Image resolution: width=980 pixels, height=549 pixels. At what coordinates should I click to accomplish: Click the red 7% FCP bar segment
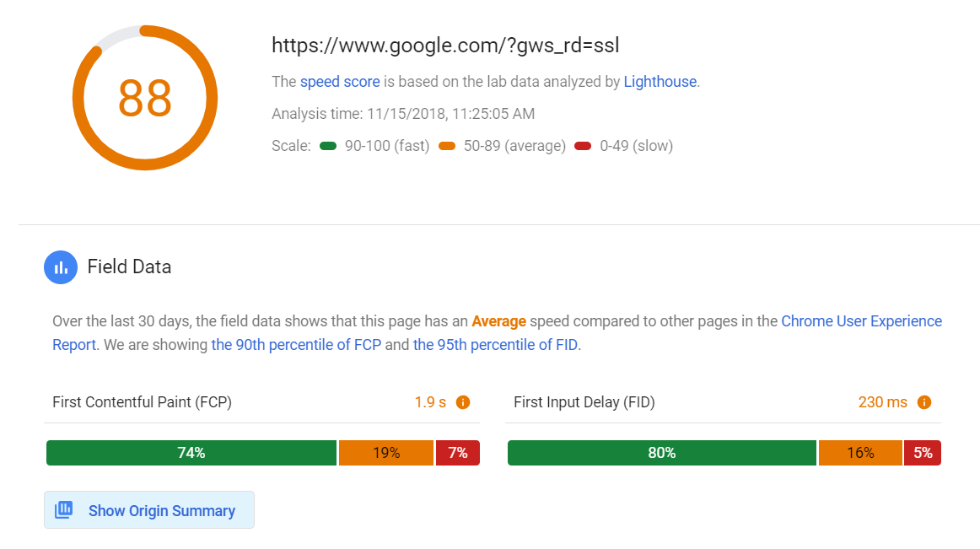458,453
